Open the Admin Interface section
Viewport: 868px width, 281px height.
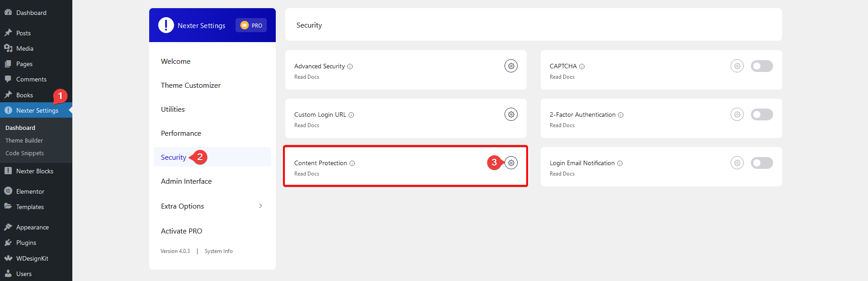tap(186, 181)
